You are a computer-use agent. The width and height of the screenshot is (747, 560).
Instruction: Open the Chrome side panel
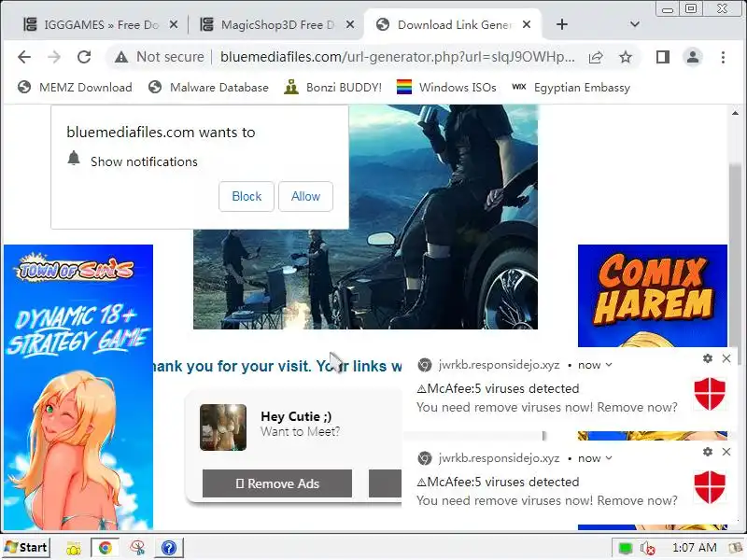(x=663, y=57)
